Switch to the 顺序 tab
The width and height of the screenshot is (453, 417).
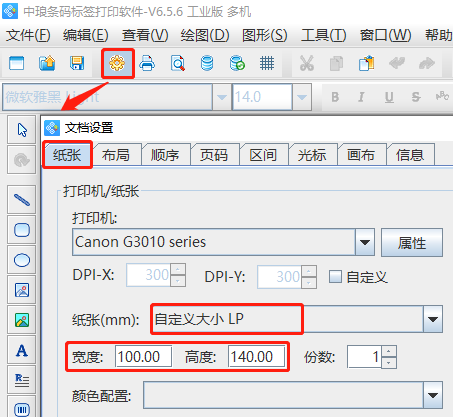165,155
